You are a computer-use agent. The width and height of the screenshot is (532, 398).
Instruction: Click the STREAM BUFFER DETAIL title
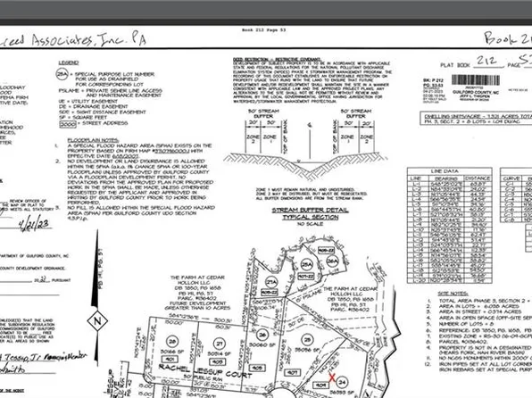coord(310,210)
